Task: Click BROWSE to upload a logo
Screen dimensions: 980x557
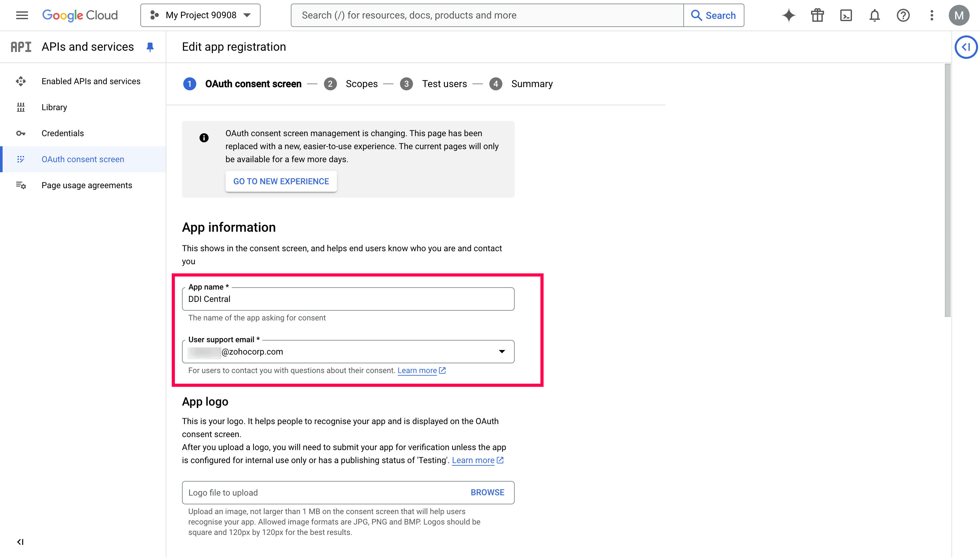Action: tap(487, 492)
